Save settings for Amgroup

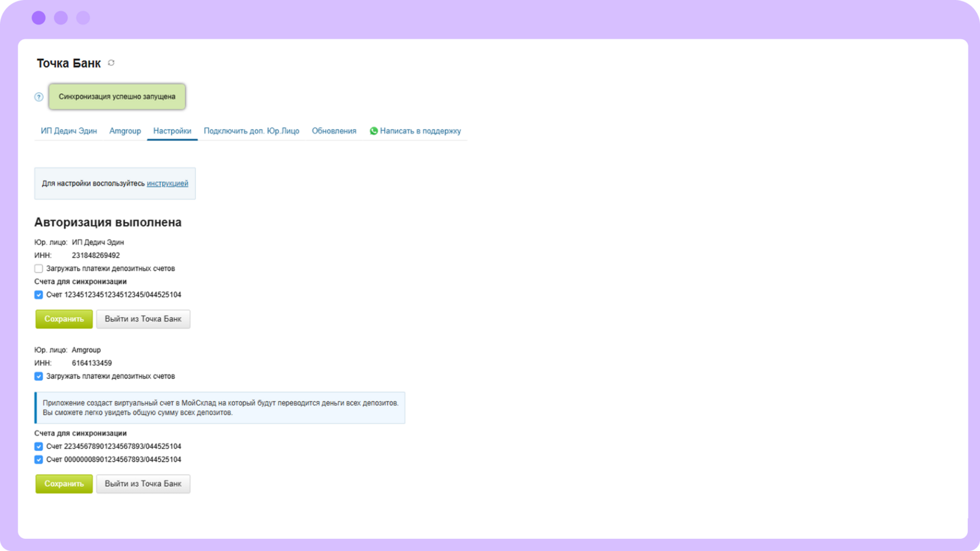(64, 484)
